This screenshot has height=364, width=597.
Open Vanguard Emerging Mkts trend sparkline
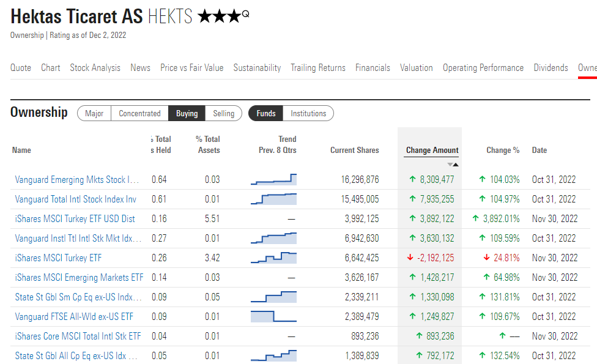click(273, 179)
